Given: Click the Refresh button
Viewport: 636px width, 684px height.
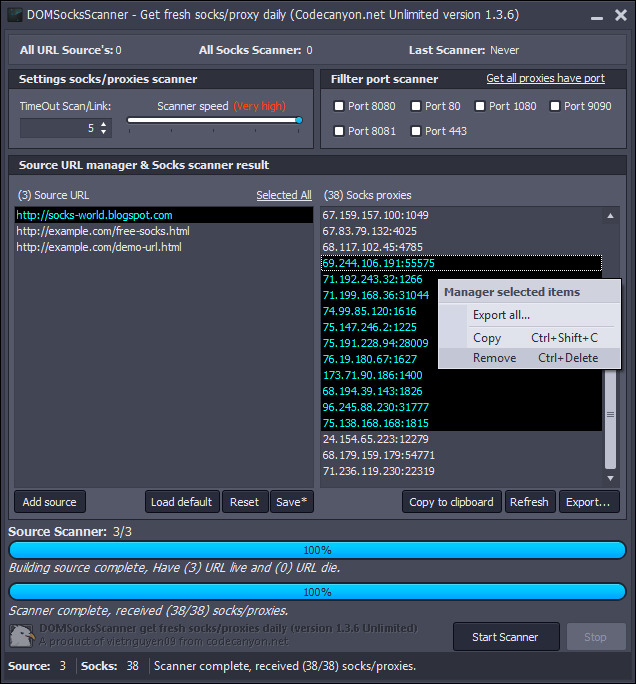Looking at the screenshot, I should [x=530, y=502].
